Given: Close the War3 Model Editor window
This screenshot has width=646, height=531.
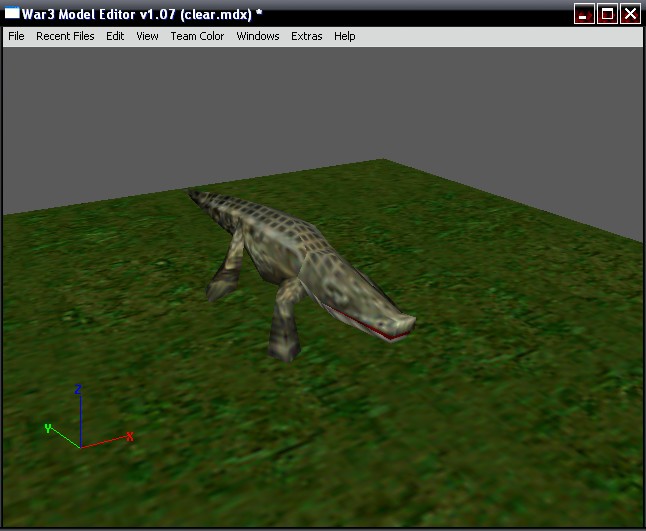Looking at the screenshot, I should [x=630, y=14].
